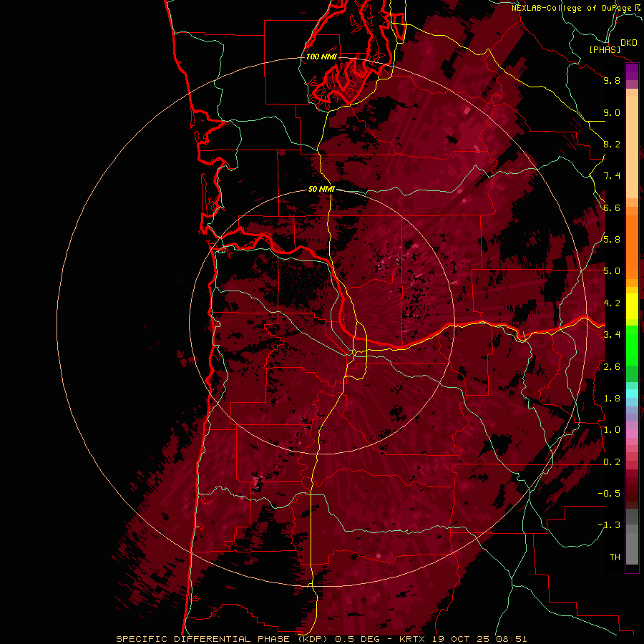Click the -1.3 scale value

pos(609,525)
